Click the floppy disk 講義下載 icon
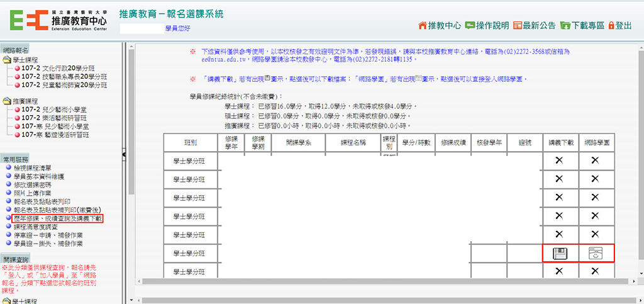Screen dimensions: 644x304 [x=560, y=254]
